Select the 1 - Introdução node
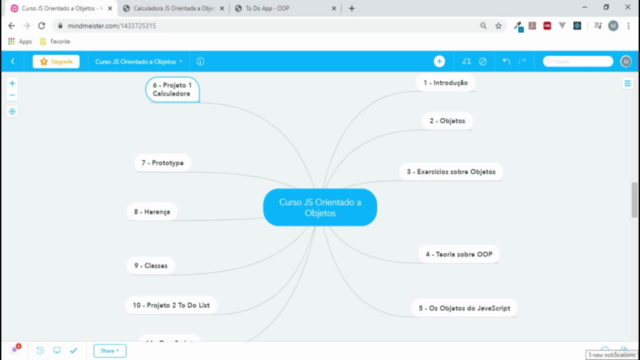 [x=445, y=83]
